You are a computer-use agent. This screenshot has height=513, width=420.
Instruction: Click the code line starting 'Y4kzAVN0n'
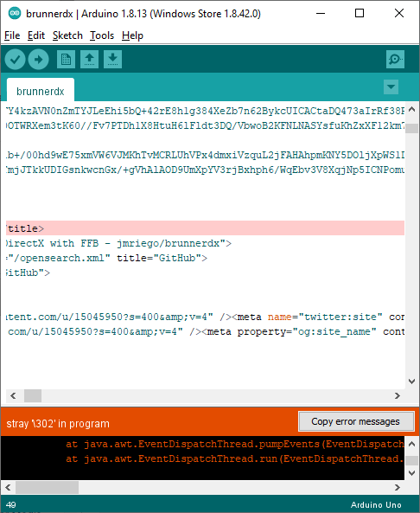pos(206,111)
